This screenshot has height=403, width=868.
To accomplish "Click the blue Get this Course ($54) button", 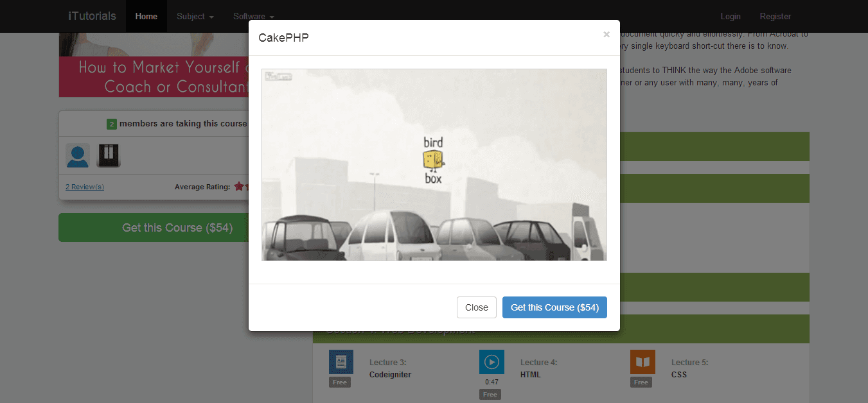I will click(x=554, y=307).
